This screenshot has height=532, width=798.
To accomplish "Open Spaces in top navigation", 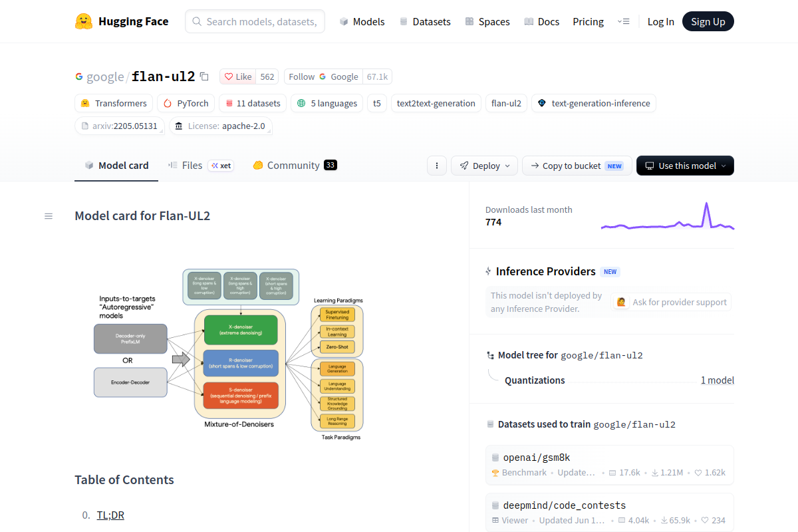I will [x=487, y=21].
